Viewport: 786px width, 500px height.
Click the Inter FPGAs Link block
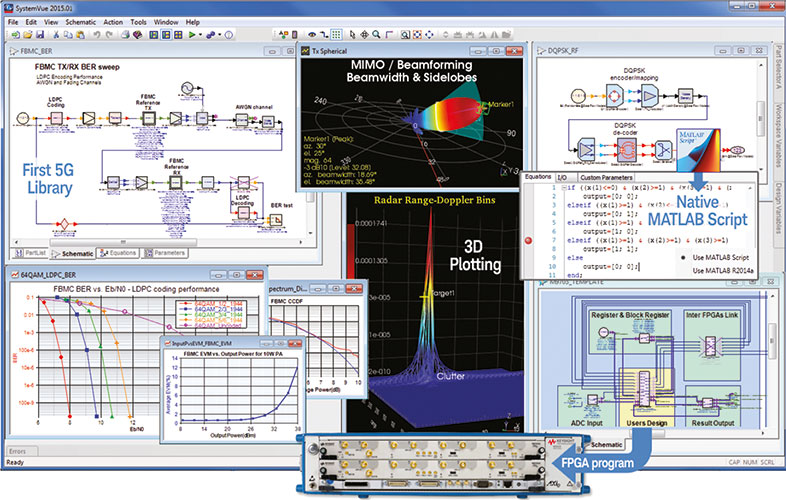pos(712,344)
